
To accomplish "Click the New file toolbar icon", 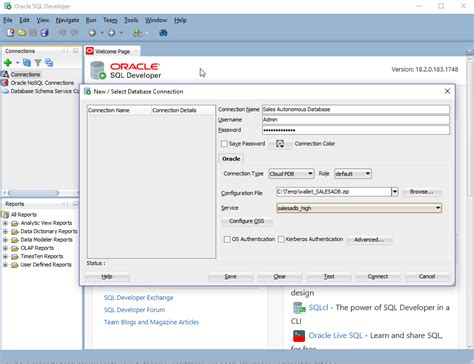I will pyautogui.click(x=10, y=33).
